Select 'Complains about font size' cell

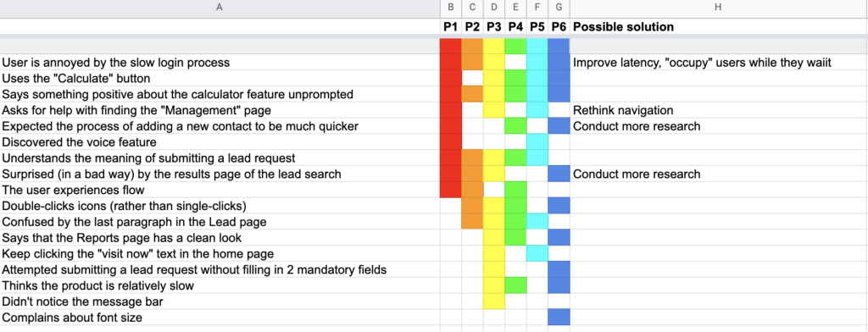pyautogui.click(x=220, y=318)
